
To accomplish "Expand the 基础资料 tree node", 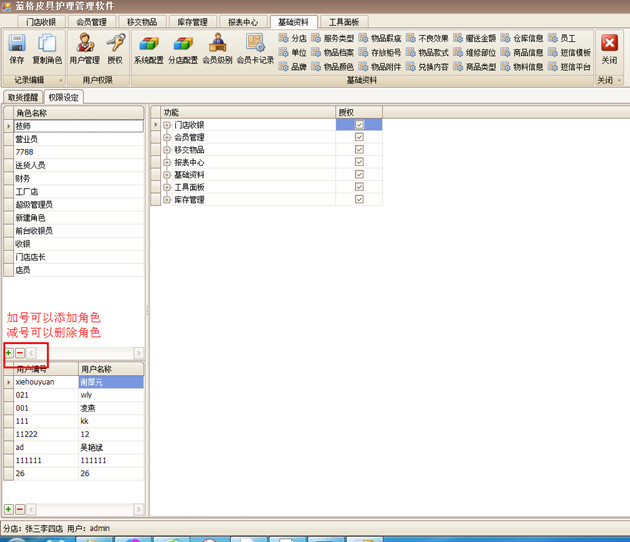I will [x=167, y=175].
